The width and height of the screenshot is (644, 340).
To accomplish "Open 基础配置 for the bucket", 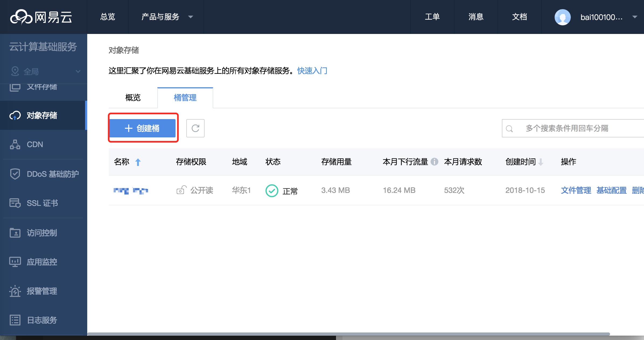I will coord(611,190).
